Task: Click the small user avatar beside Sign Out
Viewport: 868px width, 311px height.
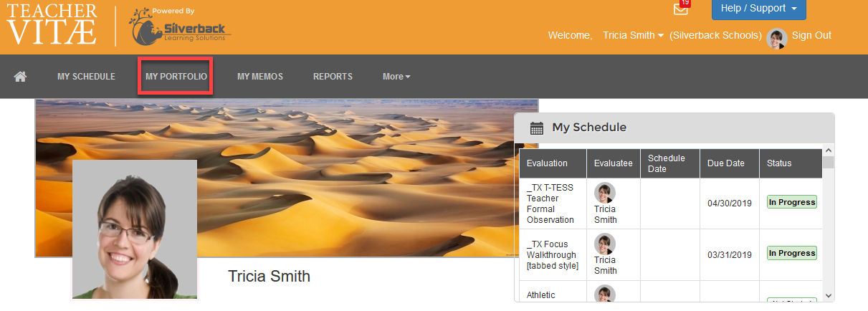Action: point(777,38)
